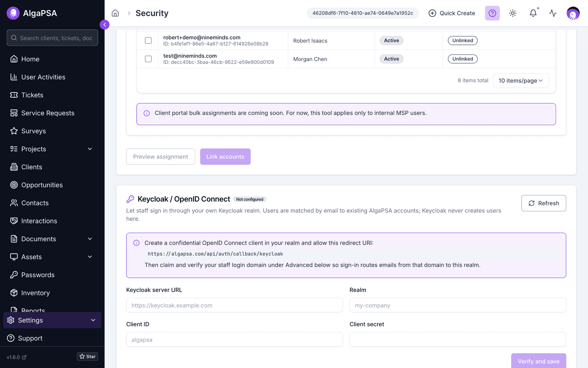Select the robert+demo@nineminds.com checkbox

[148, 40]
